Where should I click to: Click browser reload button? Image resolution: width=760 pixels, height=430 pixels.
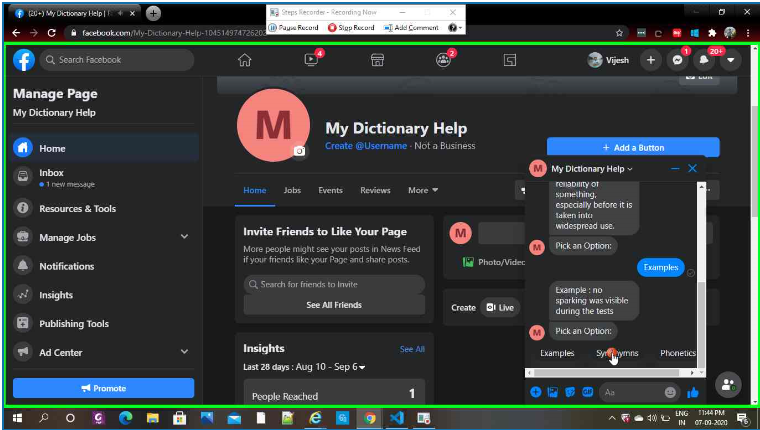[52, 33]
